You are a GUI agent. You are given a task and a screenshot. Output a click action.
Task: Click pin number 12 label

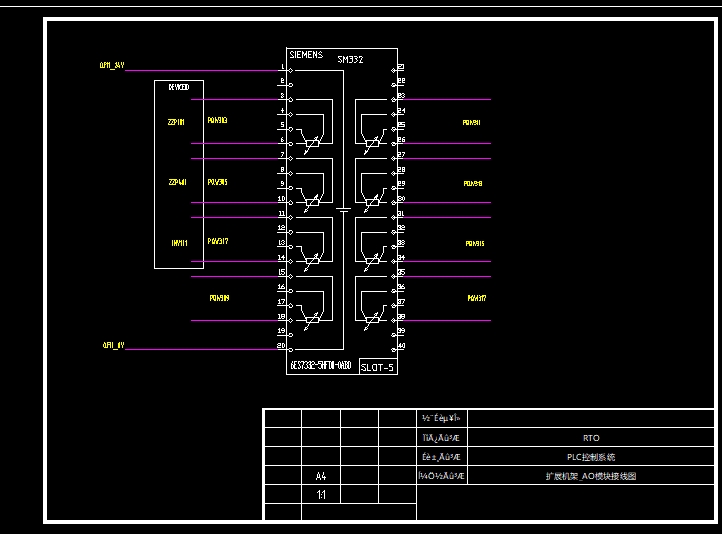[x=281, y=228]
